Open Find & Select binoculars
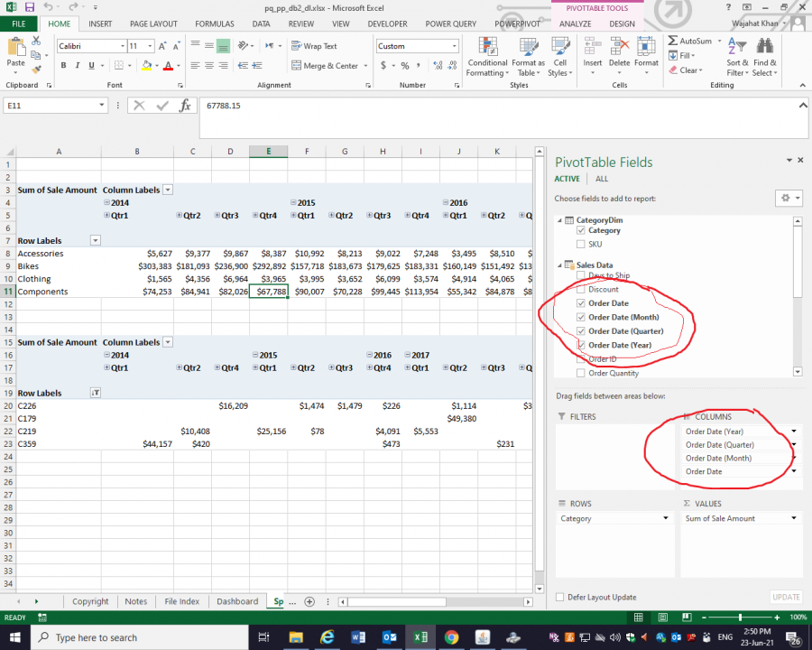Image resolution: width=812 pixels, height=650 pixels. [x=765, y=57]
